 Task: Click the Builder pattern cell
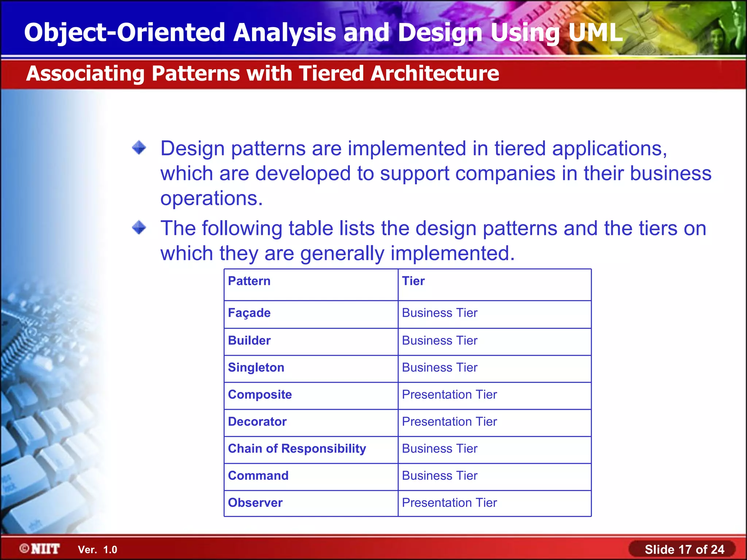coord(249,341)
